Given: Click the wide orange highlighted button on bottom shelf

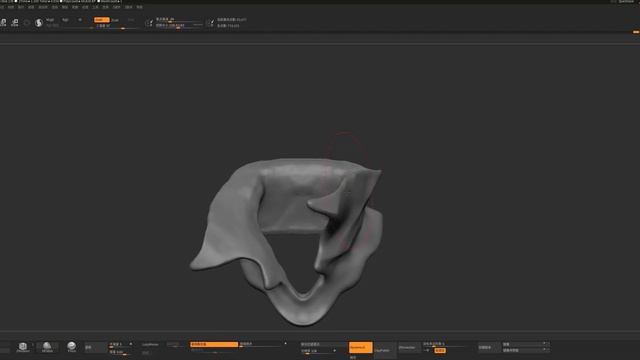Looking at the screenshot, I should pos(214,344).
